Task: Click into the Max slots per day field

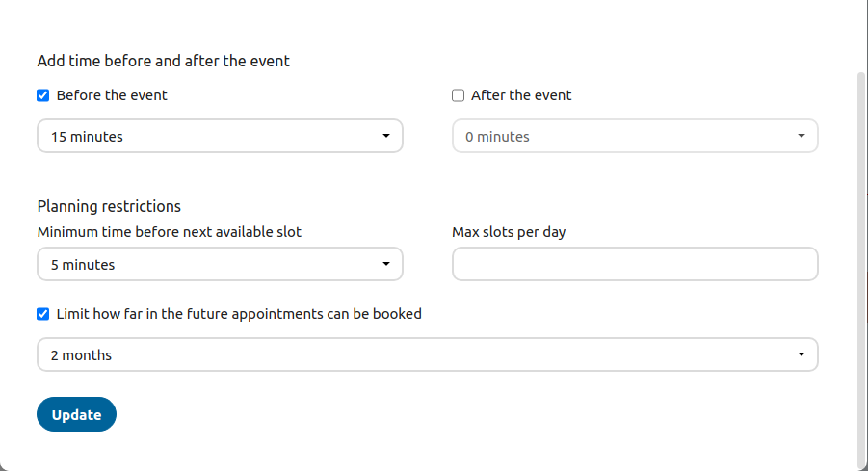Action: [635, 264]
